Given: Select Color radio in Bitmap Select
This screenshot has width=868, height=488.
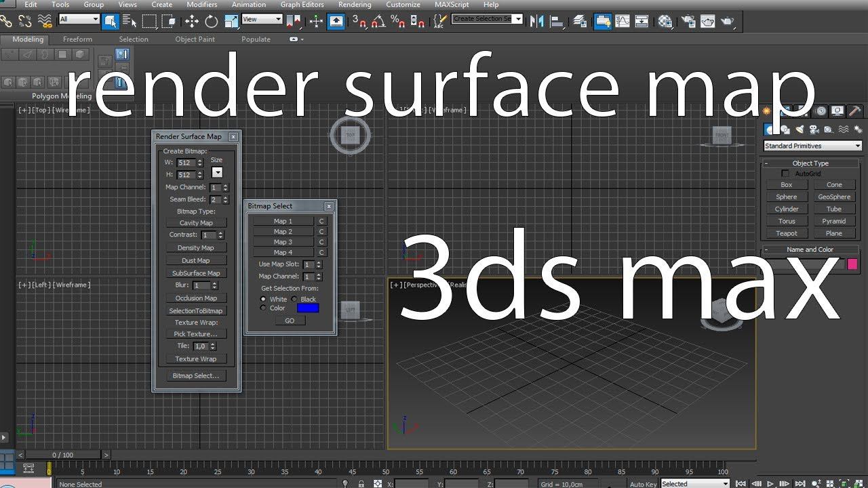Looking at the screenshot, I should tap(264, 308).
